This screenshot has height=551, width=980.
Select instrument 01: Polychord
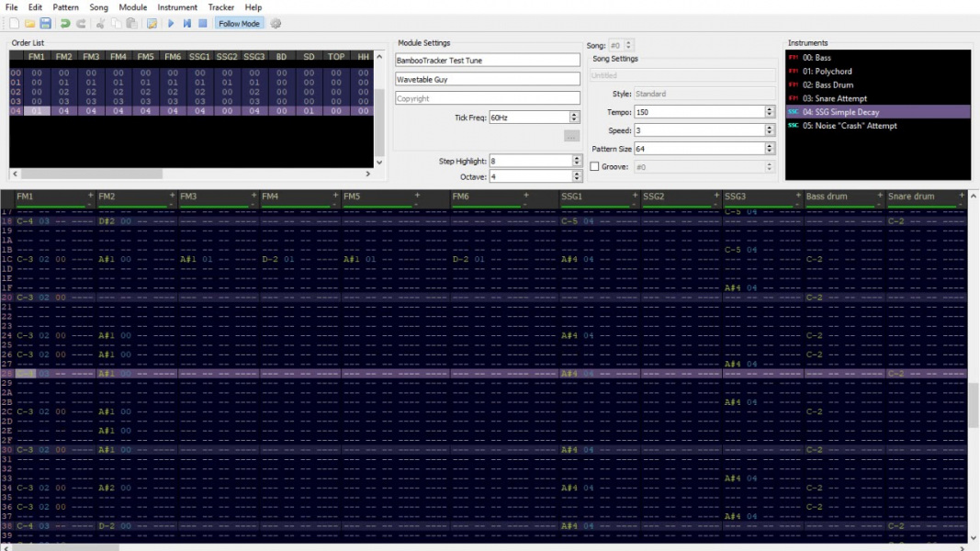pyautogui.click(x=878, y=72)
